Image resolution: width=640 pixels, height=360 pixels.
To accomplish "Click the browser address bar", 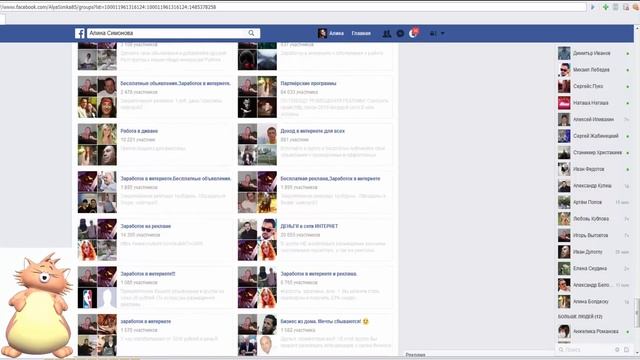I will click(293, 7).
